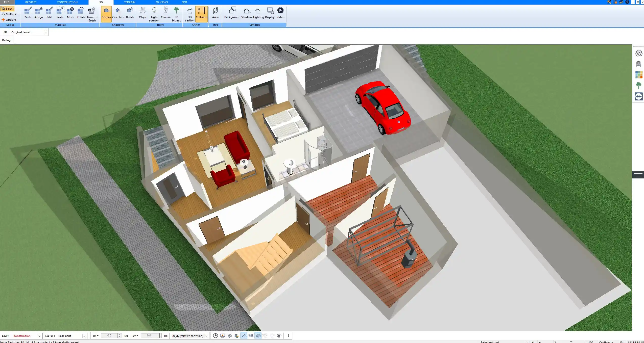Open the plants catalog in the sidebar

coord(639,85)
